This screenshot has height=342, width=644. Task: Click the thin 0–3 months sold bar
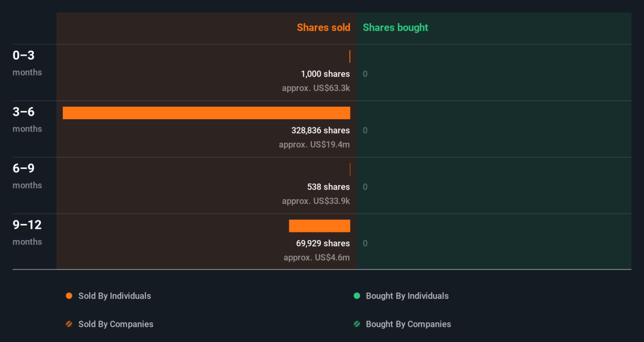click(x=350, y=56)
